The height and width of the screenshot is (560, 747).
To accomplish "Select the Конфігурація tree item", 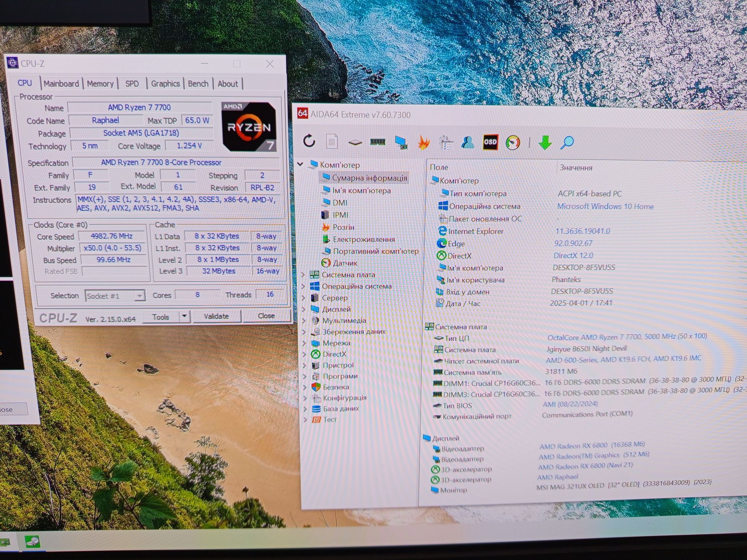I will pos(345,398).
